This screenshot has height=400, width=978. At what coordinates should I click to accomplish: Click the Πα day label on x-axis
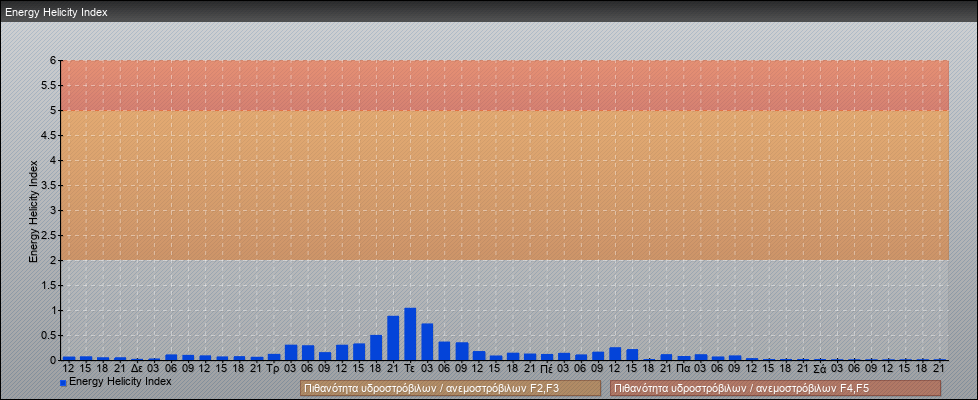(683, 368)
